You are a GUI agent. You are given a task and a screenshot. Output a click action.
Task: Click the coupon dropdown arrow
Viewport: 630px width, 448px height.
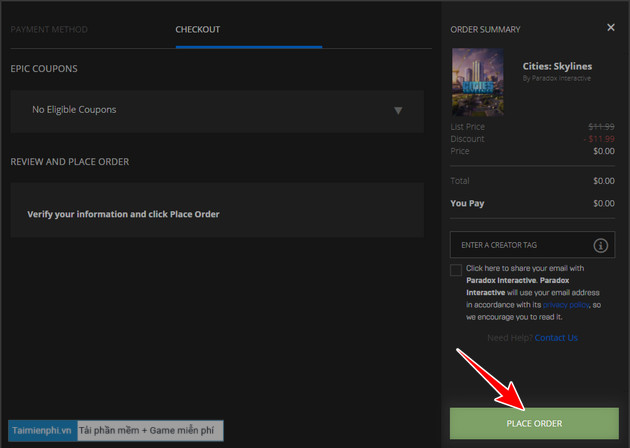coord(398,110)
